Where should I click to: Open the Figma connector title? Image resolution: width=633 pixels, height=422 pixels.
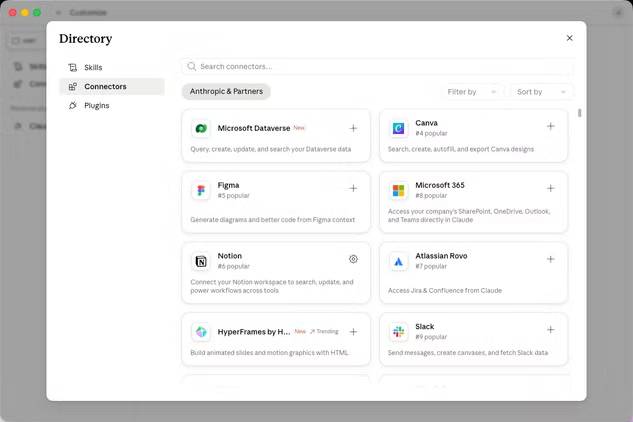tap(228, 185)
